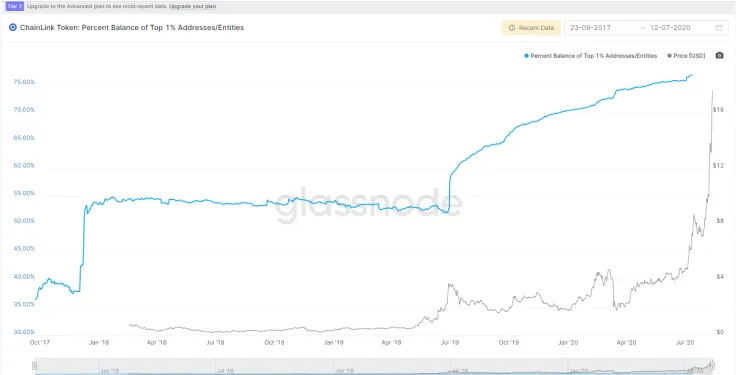Click the Apr '19 x-axis label
The image size is (736, 375).
pyautogui.click(x=391, y=343)
